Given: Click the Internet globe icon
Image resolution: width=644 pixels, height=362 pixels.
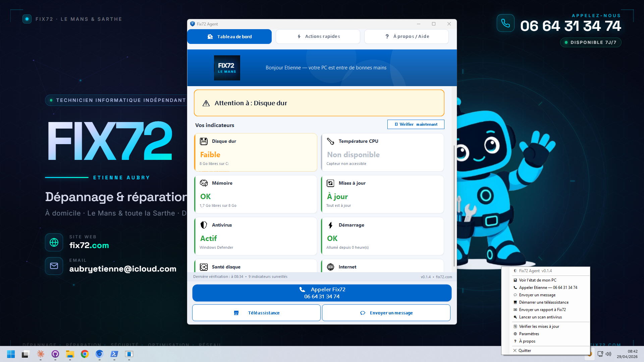Looking at the screenshot, I should (330, 267).
